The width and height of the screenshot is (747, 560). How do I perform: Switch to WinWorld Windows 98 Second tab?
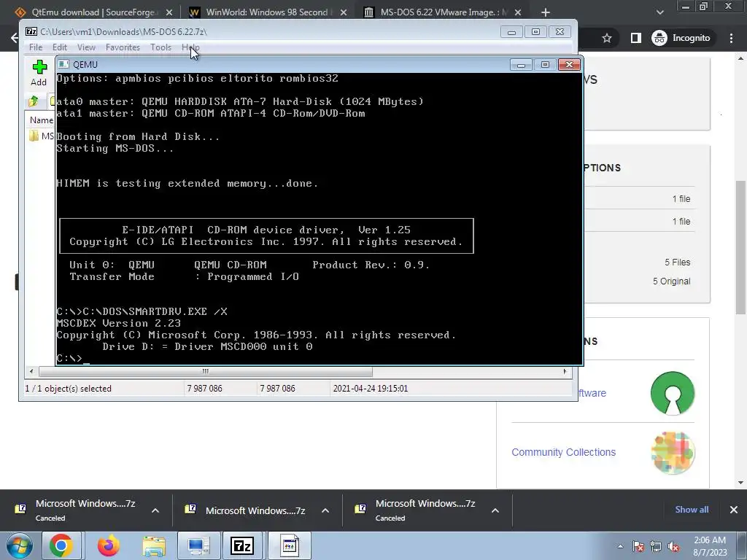pos(267,12)
